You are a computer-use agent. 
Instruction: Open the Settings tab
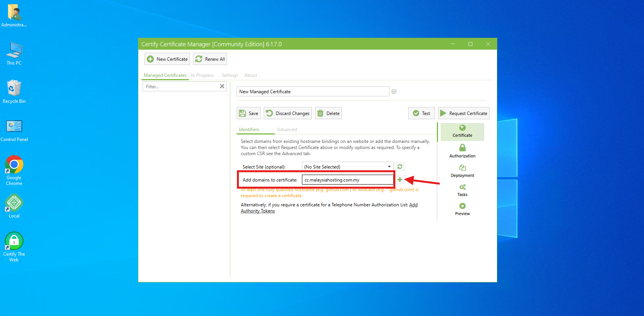click(x=230, y=75)
